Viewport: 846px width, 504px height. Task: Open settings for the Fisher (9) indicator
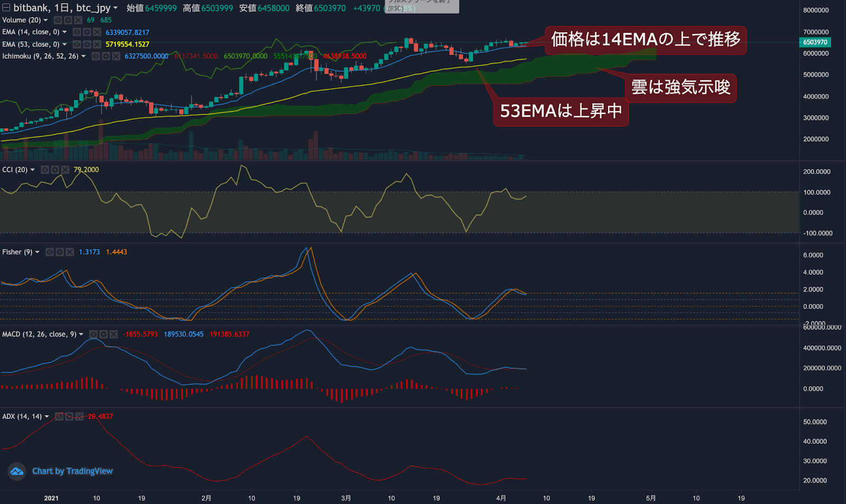pos(60,252)
